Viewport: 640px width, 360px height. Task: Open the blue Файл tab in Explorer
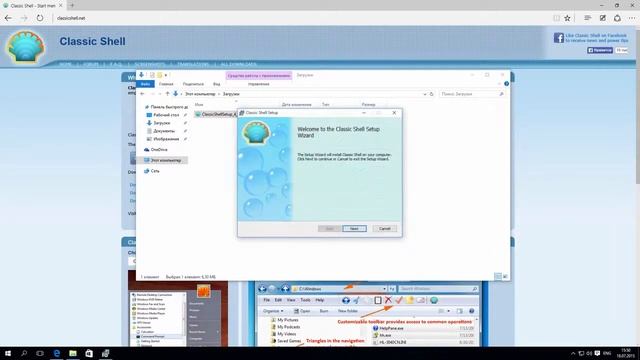145,84
